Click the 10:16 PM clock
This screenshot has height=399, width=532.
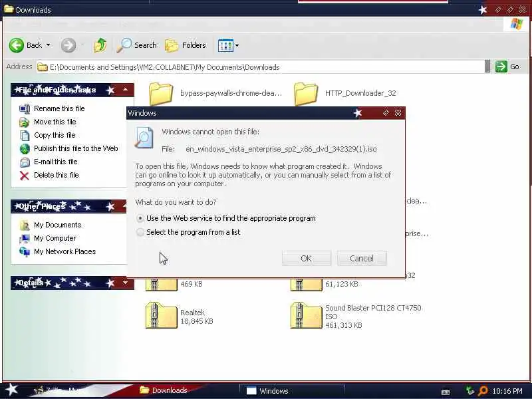coord(507,391)
